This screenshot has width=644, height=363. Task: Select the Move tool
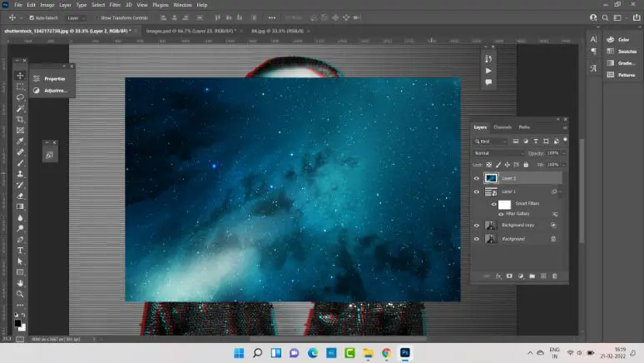(21, 76)
